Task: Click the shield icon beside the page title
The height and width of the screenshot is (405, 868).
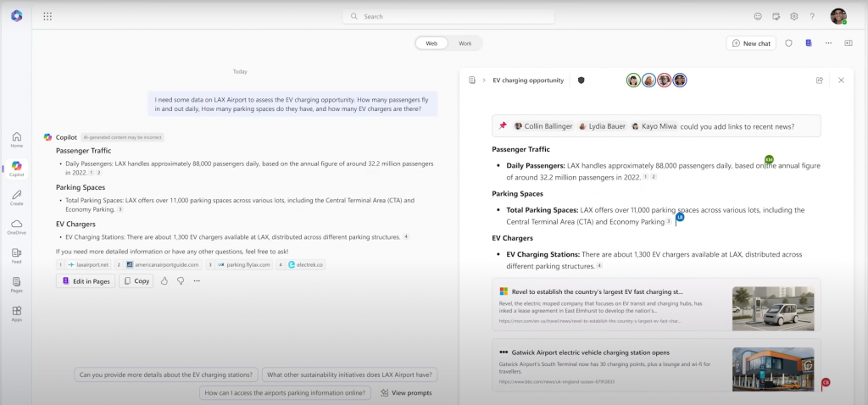Action: click(x=581, y=80)
